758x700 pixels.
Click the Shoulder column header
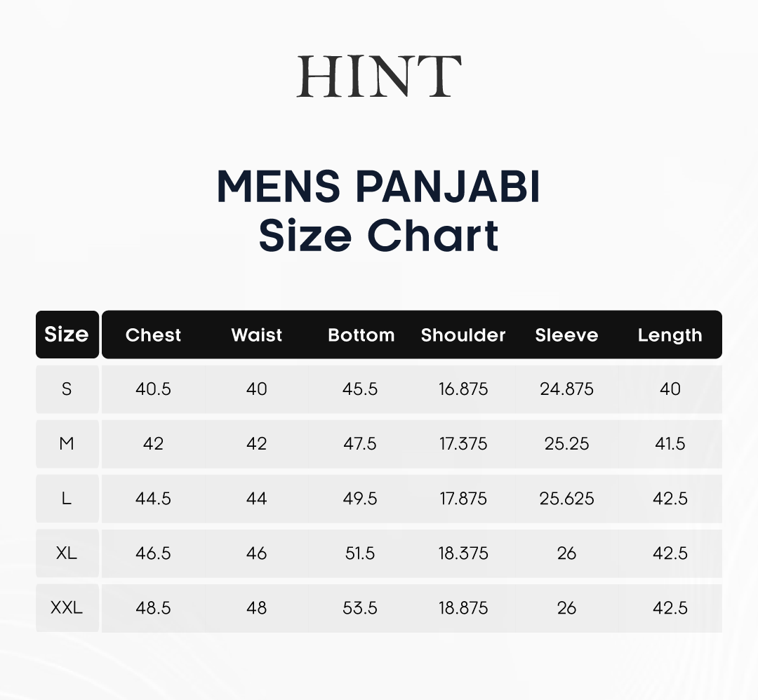463,335
